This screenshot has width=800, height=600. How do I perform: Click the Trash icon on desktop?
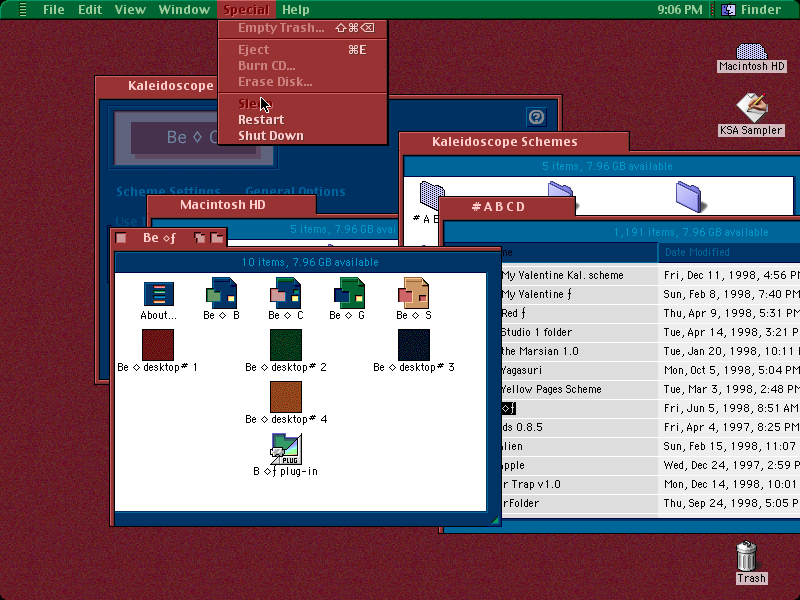(x=747, y=556)
